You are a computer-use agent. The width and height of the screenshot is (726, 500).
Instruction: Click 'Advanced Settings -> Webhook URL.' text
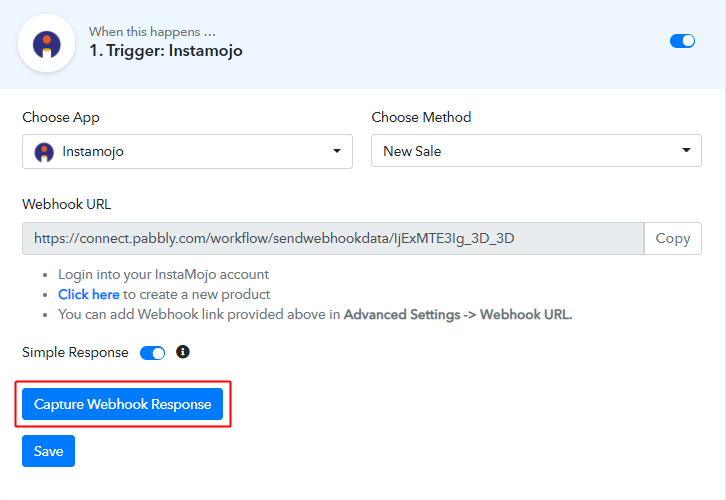[458, 314]
